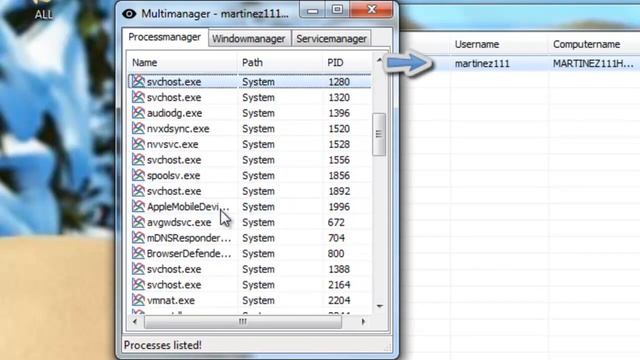Click the nvxdsync.exe process icon
The height and width of the screenshot is (360, 640).
pyautogui.click(x=138, y=128)
